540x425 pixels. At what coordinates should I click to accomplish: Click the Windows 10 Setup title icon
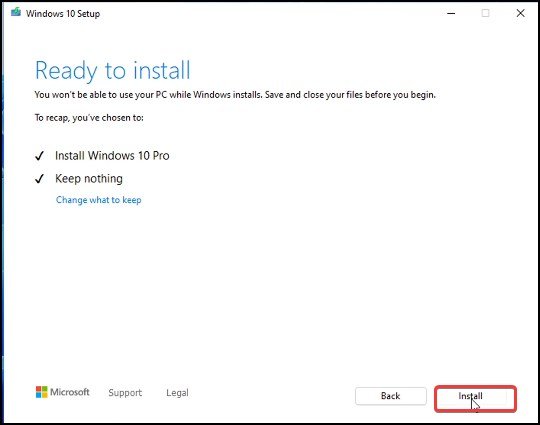pyautogui.click(x=15, y=13)
